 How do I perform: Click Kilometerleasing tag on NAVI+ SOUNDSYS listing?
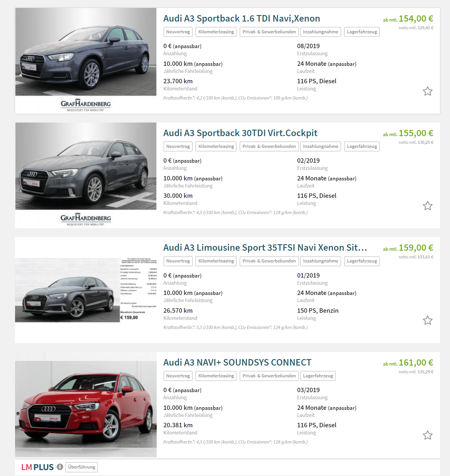[x=216, y=376]
